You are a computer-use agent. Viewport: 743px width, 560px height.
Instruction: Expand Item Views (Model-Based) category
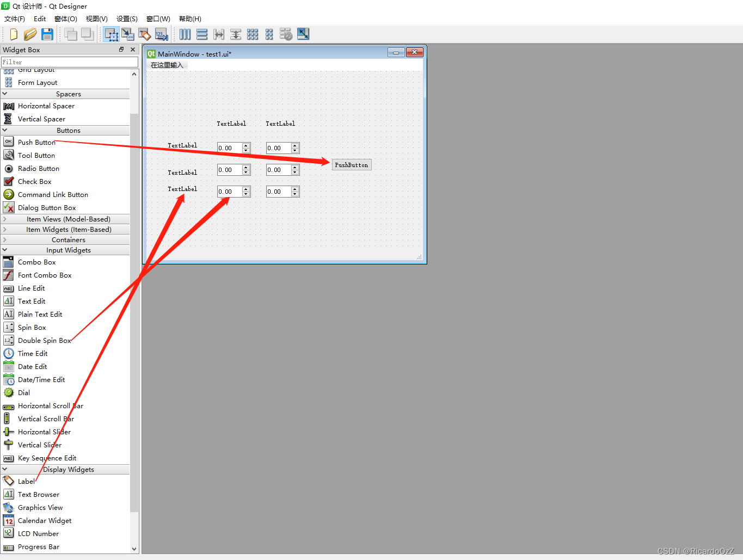pyautogui.click(x=5, y=219)
